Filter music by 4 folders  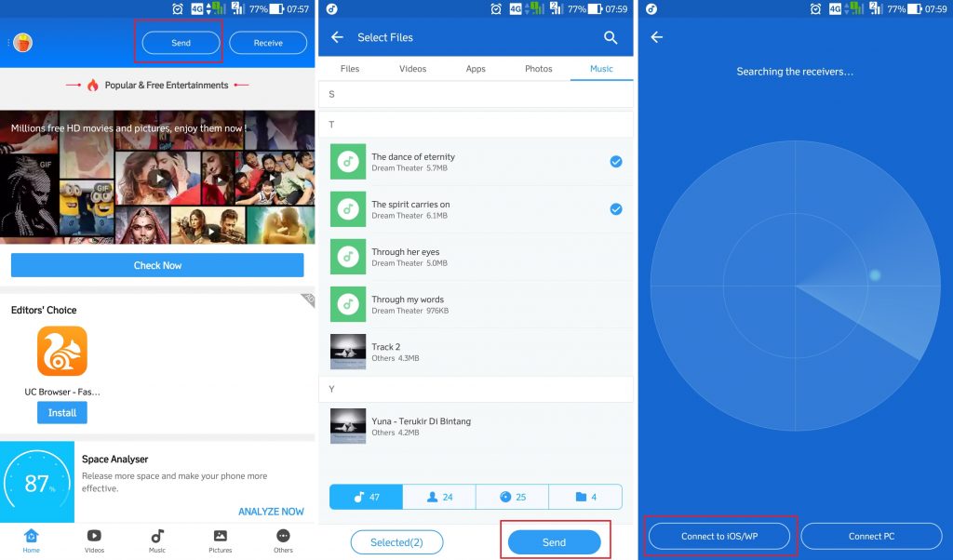tap(585, 497)
